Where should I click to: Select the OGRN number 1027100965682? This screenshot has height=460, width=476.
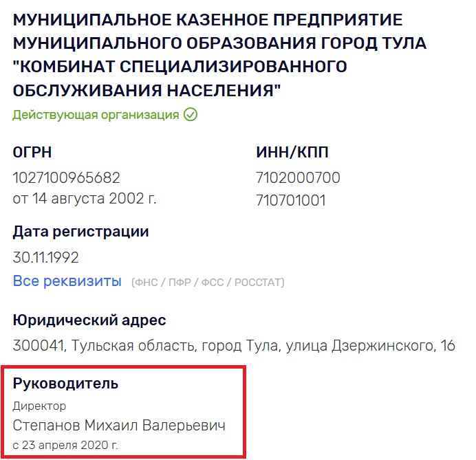click(x=67, y=178)
